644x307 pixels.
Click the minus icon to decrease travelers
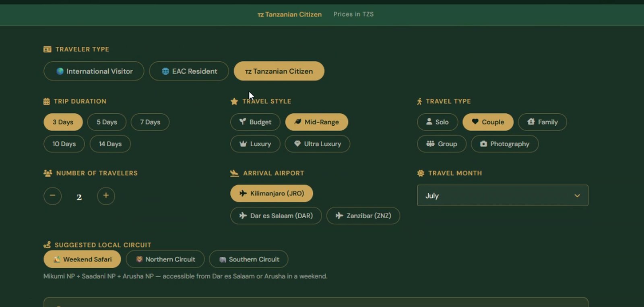point(52,196)
